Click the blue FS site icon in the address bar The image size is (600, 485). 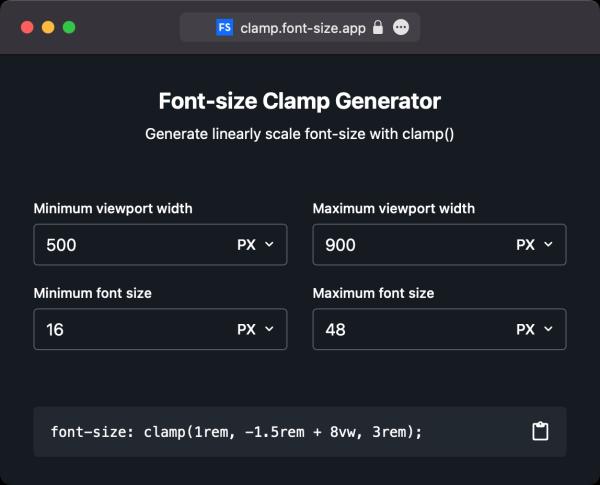(224, 28)
